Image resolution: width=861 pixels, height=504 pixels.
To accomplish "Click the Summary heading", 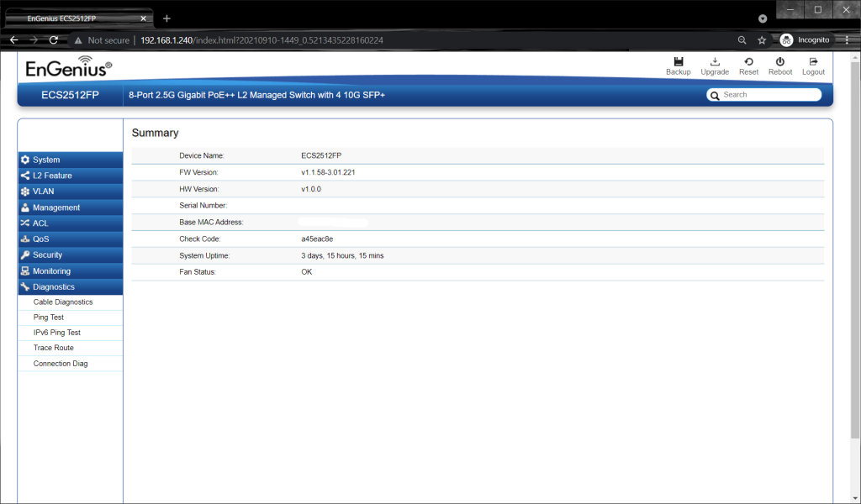I will [155, 133].
